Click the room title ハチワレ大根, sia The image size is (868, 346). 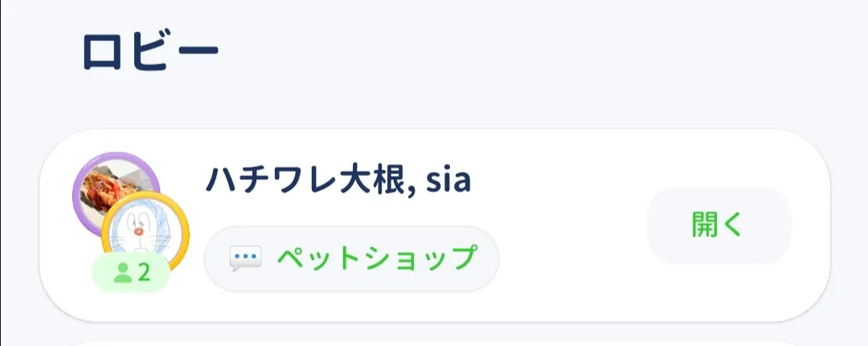coord(338,180)
